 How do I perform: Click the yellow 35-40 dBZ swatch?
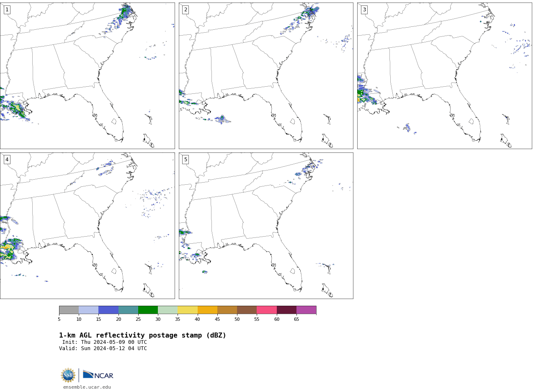188,310
